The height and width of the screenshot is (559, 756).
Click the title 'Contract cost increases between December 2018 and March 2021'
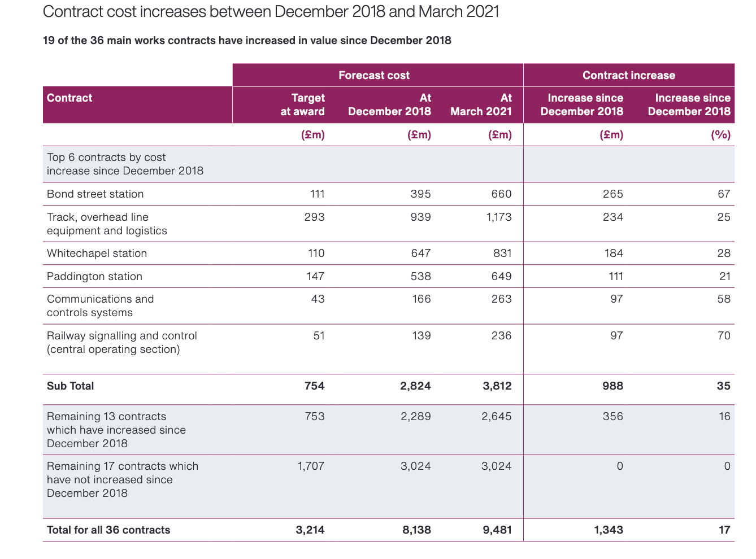click(271, 11)
